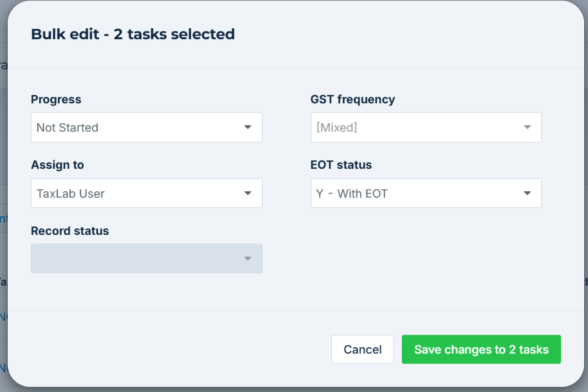Click 'Save changes to 2 tasks'

click(481, 350)
